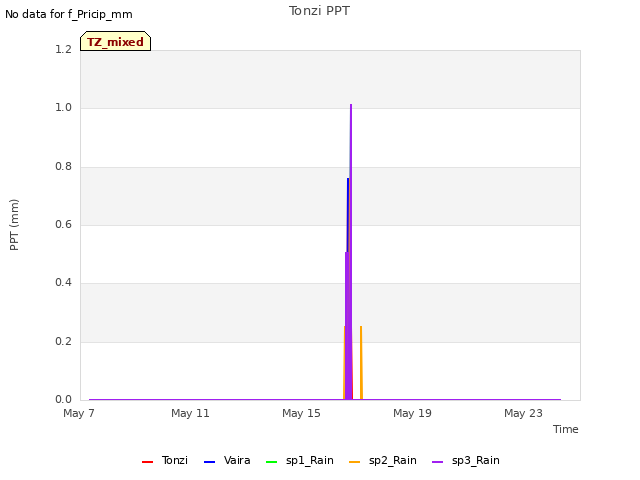Click the TZ_mixed label box
The width and height of the screenshot is (640, 480).
[116, 41]
